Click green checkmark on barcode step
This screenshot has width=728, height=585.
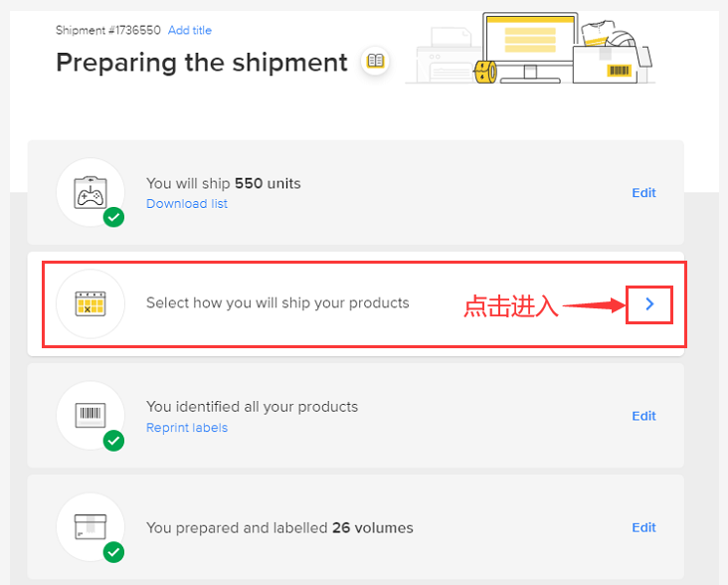tap(114, 440)
